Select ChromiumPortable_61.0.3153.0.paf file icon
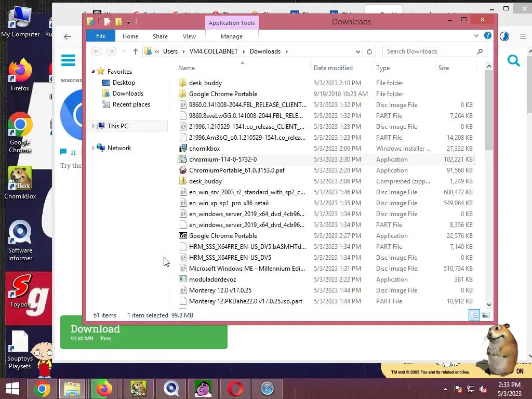The width and height of the screenshot is (532, 399). tap(183, 170)
